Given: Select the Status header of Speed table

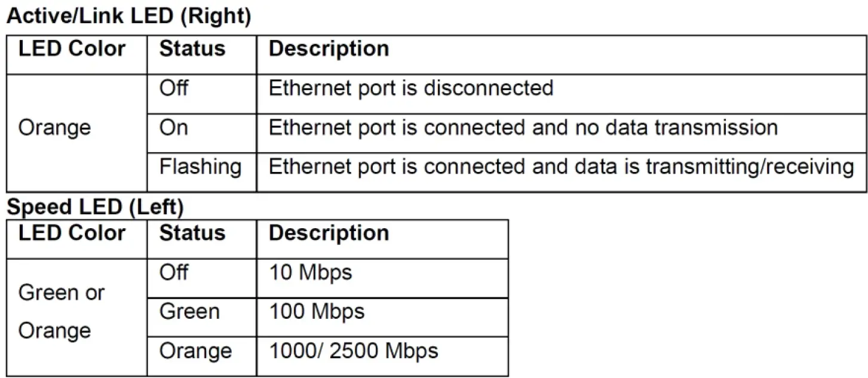Looking at the screenshot, I should click(192, 233).
